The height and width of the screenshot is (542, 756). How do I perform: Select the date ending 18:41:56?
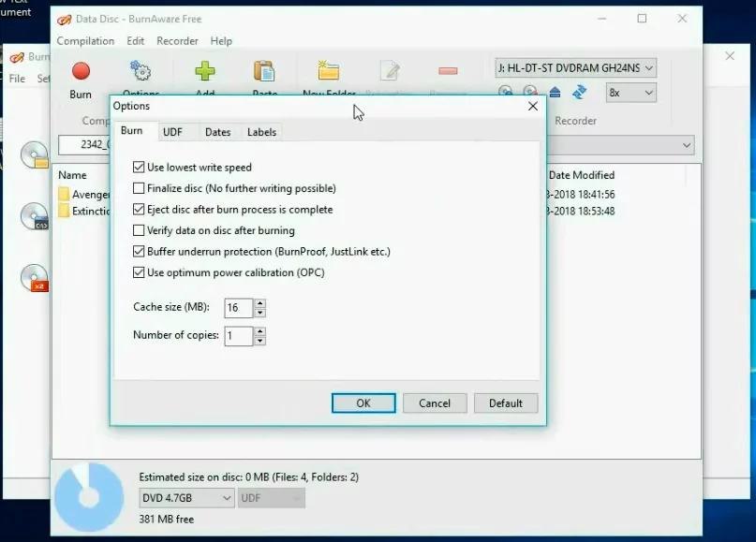coord(581,195)
